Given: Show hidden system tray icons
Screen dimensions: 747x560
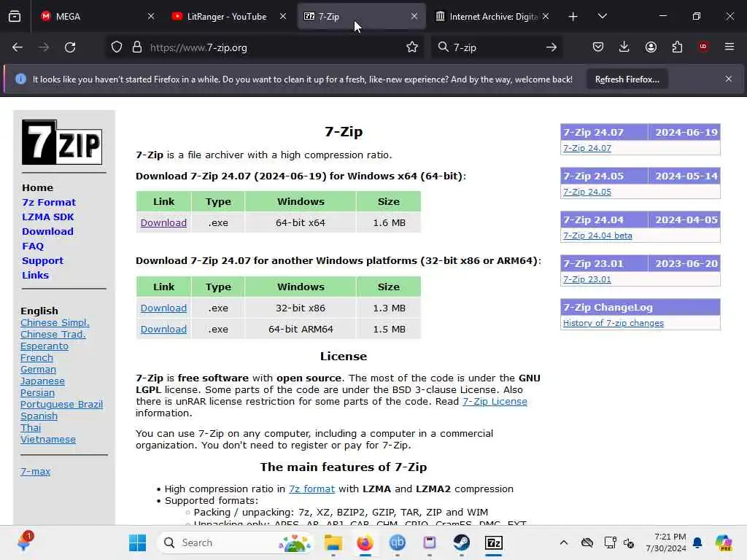Looking at the screenshot, I should [564, 542].
